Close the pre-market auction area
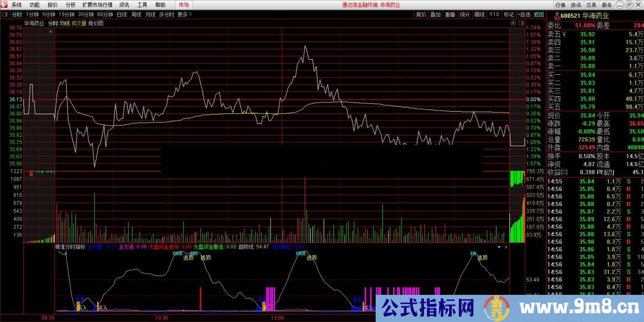 tap(51, 32)
